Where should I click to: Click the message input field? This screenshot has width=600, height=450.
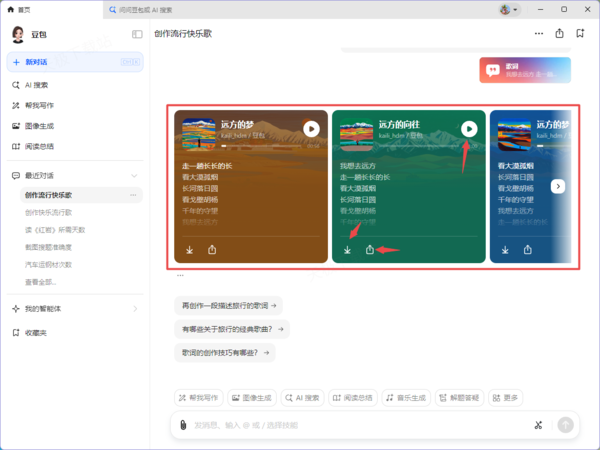tap(350, 425)
